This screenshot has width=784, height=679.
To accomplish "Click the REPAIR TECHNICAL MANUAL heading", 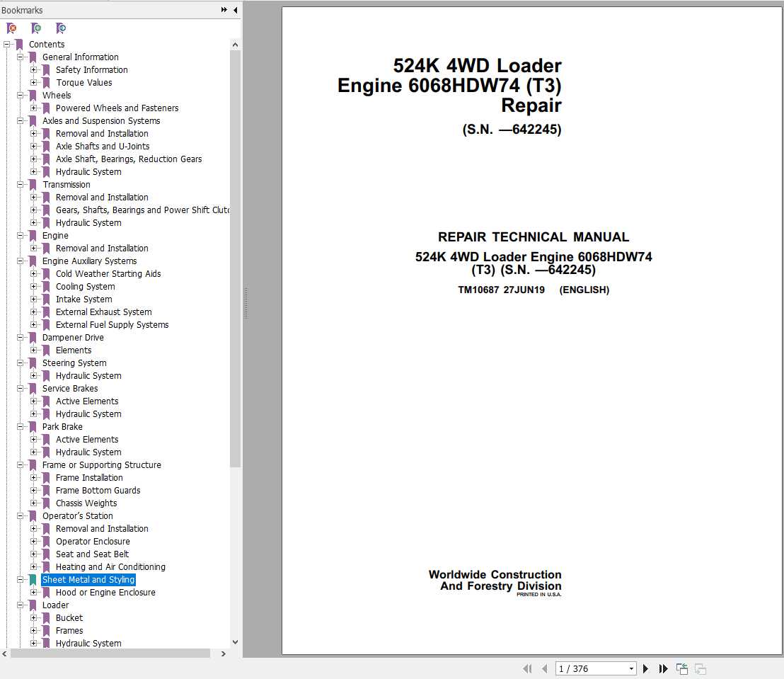I will (x=533, y=237).
